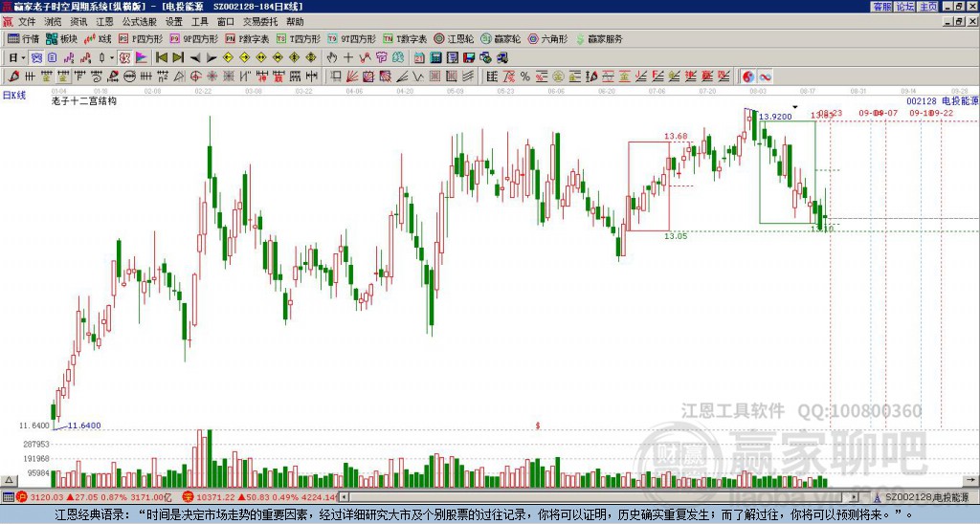The image size is (980, 524).
Task: Open the 交易委托 menu
Action: (260, 22)
